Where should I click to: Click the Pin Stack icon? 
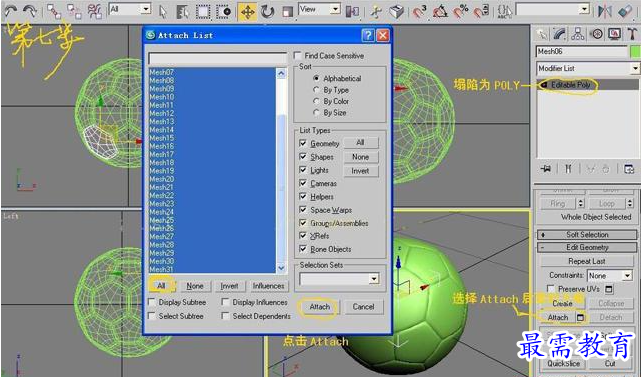545,168
